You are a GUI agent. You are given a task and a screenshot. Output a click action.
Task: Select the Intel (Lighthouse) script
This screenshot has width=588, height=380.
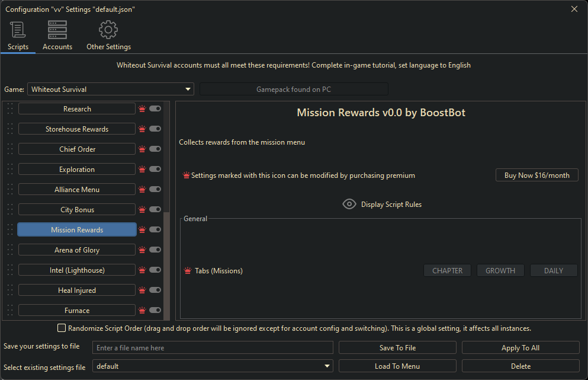click(x=77, y=270)
